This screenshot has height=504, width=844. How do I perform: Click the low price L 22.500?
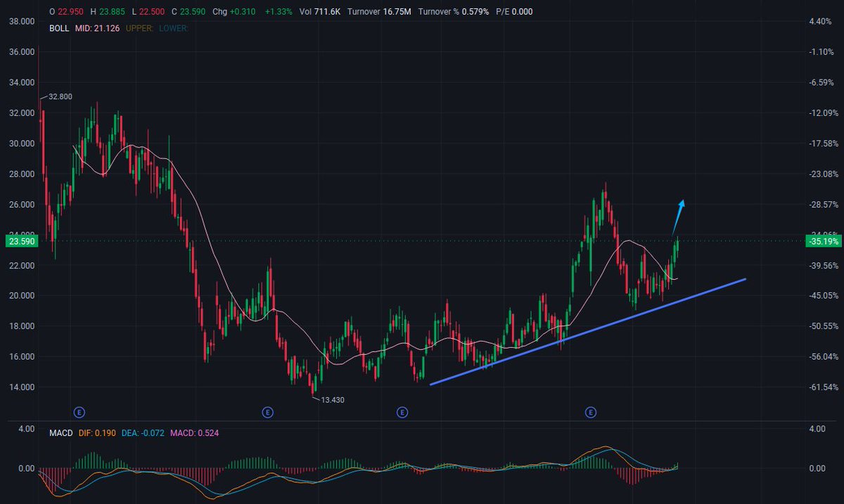coord(148,12)
